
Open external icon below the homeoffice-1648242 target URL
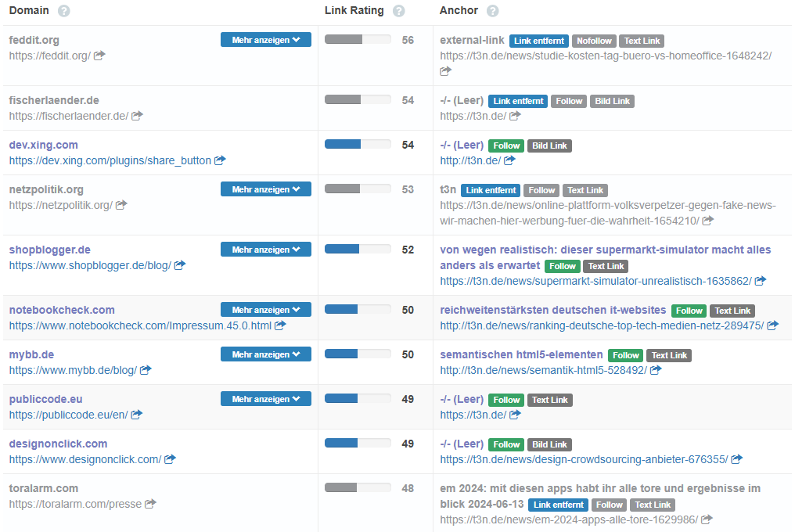coord(445,71)
